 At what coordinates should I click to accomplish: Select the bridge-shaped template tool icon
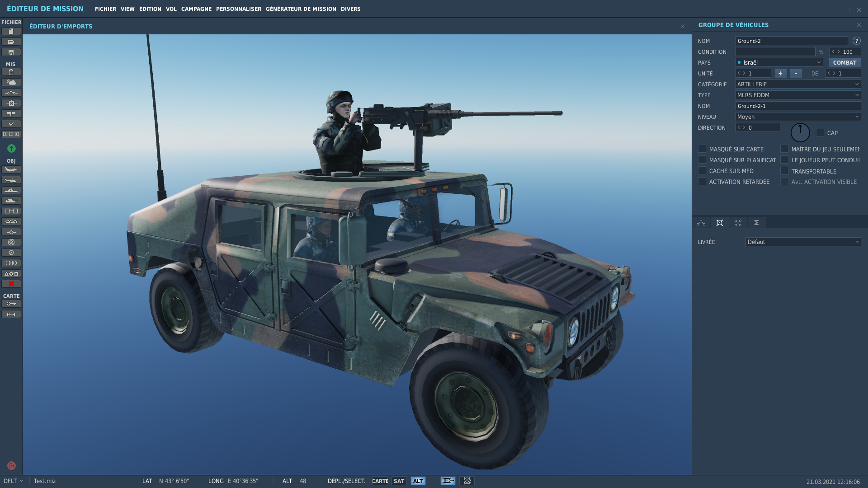[11, 221]
